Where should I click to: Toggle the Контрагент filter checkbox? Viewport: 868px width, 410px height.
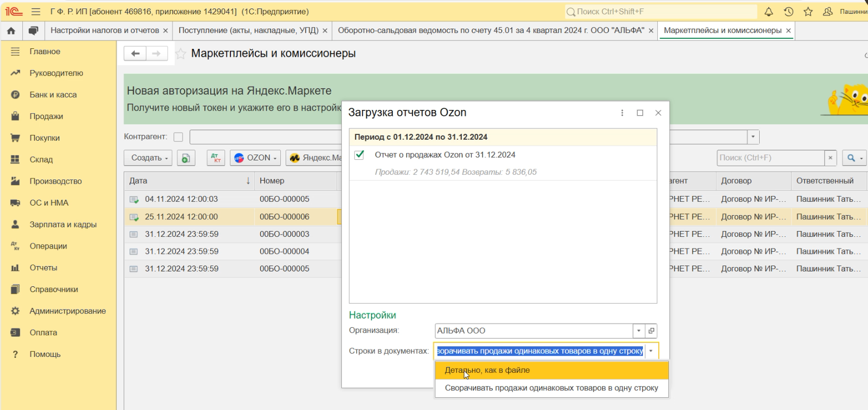click(178, 137)
